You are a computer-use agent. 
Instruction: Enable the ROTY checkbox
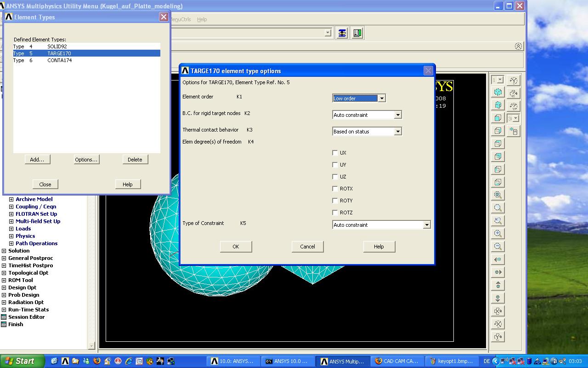click(335, 201)
